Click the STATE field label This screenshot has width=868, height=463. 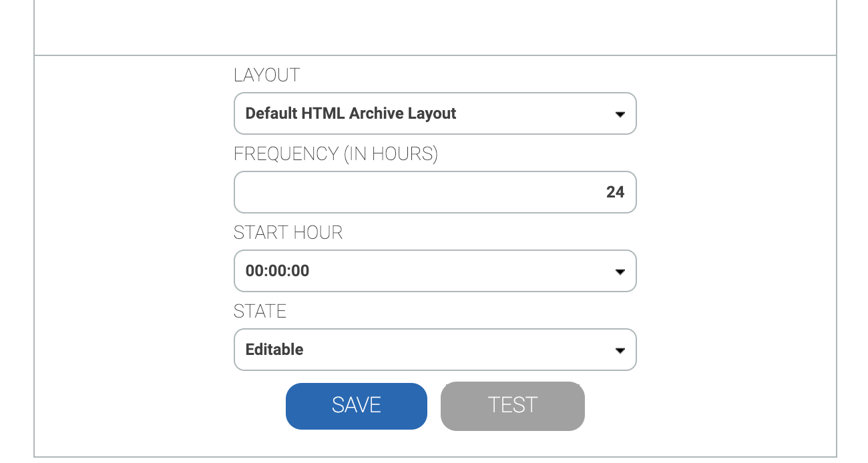coord(260,312)
